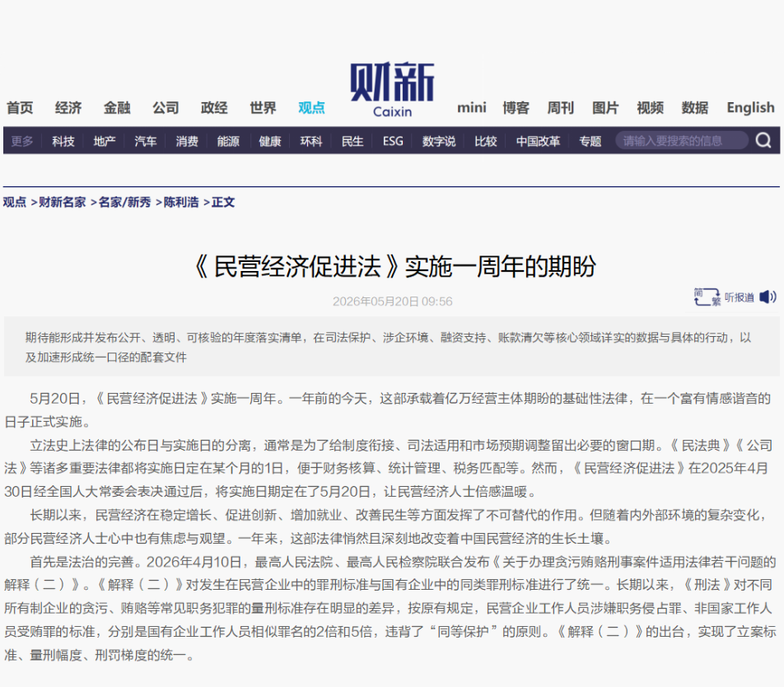Open 地产 in the sub-navigation
784x687 pixels.
coord(105,141)
